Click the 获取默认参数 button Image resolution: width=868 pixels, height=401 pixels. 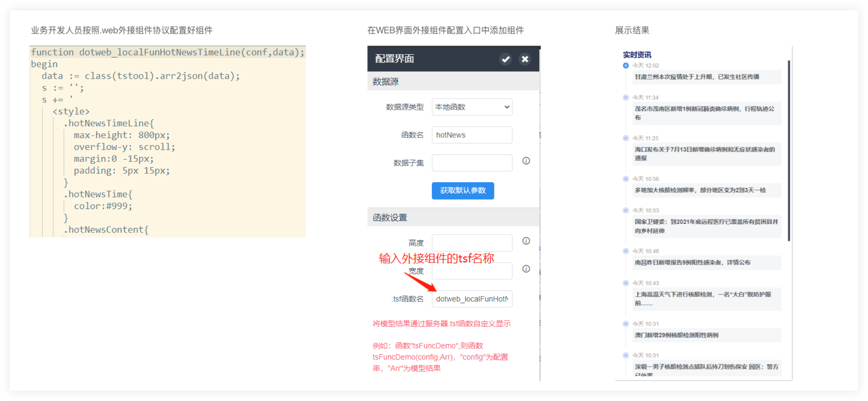point(463,191)
